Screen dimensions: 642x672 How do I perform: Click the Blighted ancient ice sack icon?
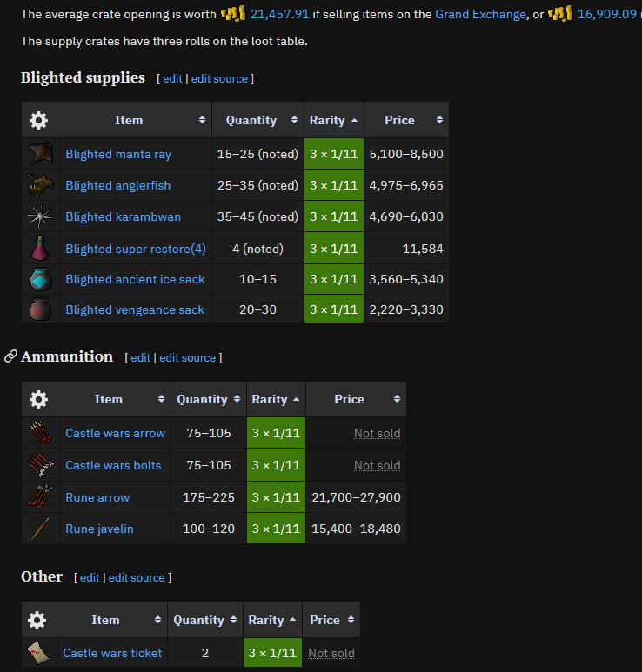point(41,279)
